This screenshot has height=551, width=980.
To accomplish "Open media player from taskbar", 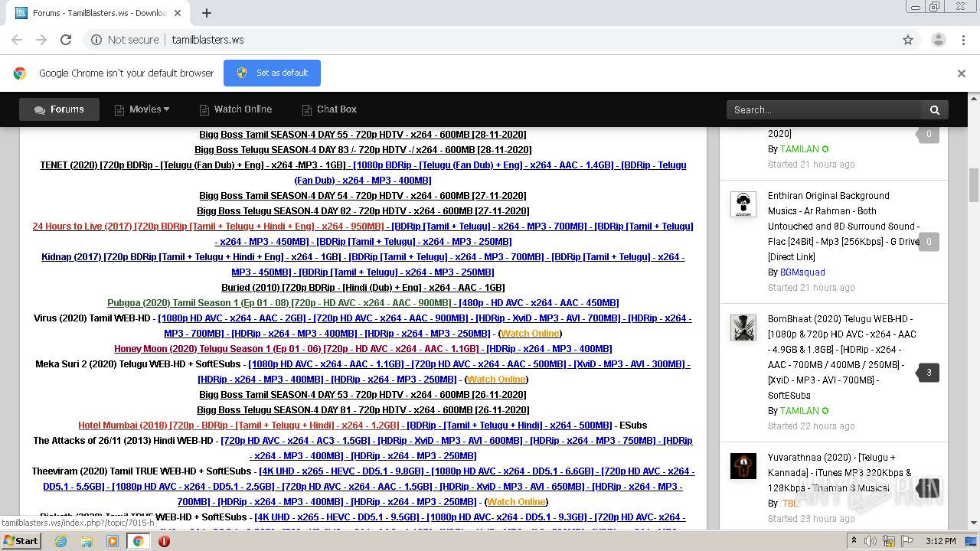I will click(113, 541).
